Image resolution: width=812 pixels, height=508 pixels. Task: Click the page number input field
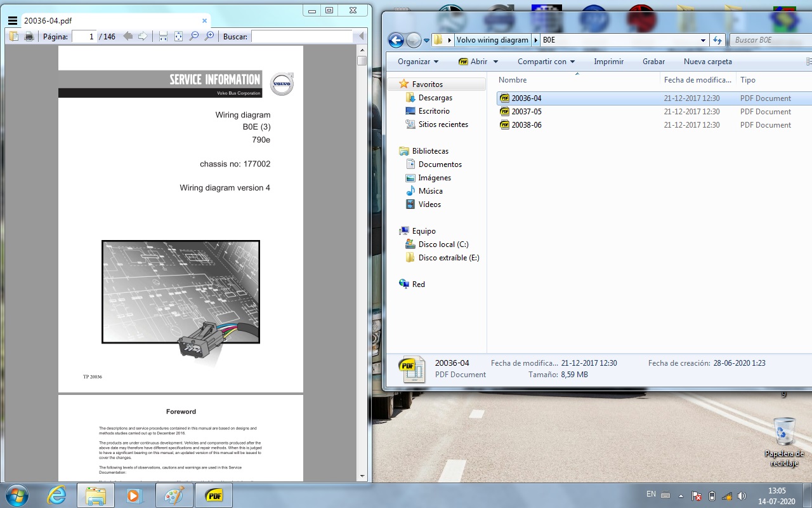pyautogui.click(x=84, y=37)
